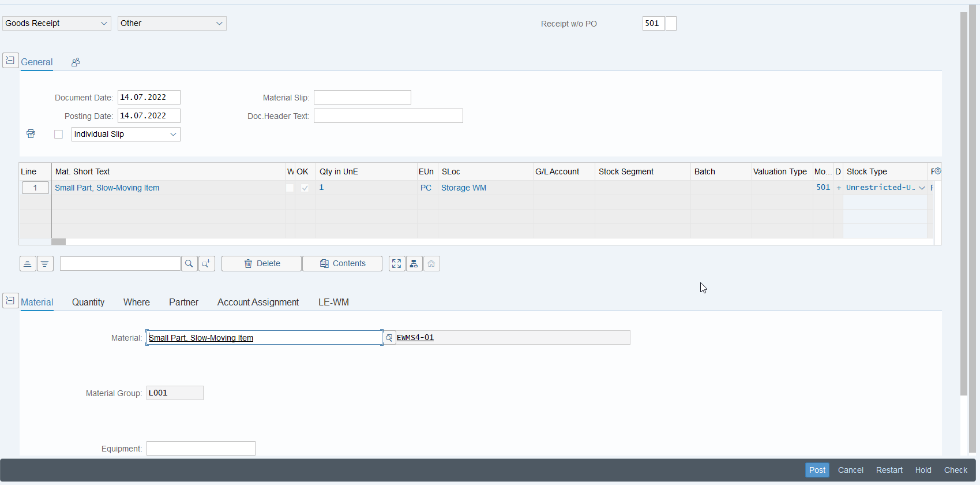Click the greyed home icon
Image resolution: width=980 pixels, height=485 pixels.
click(431, 264)
